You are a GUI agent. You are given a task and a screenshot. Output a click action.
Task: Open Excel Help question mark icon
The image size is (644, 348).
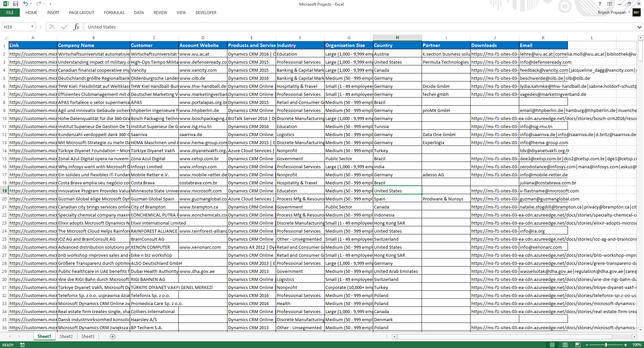[600, 4]
